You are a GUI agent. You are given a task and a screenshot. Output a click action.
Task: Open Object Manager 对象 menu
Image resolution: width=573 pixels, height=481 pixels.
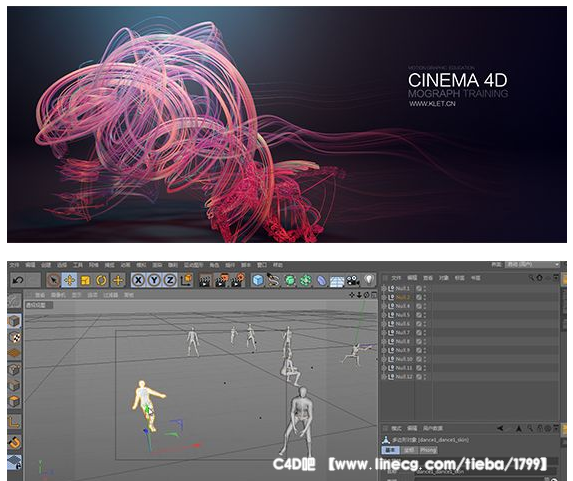tap(444, 278)
